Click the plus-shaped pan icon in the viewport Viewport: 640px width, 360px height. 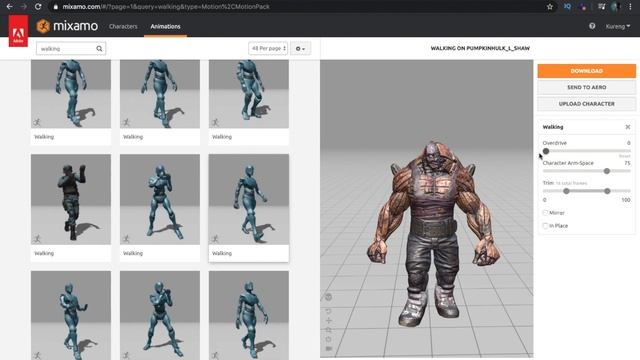coord(329,320)
